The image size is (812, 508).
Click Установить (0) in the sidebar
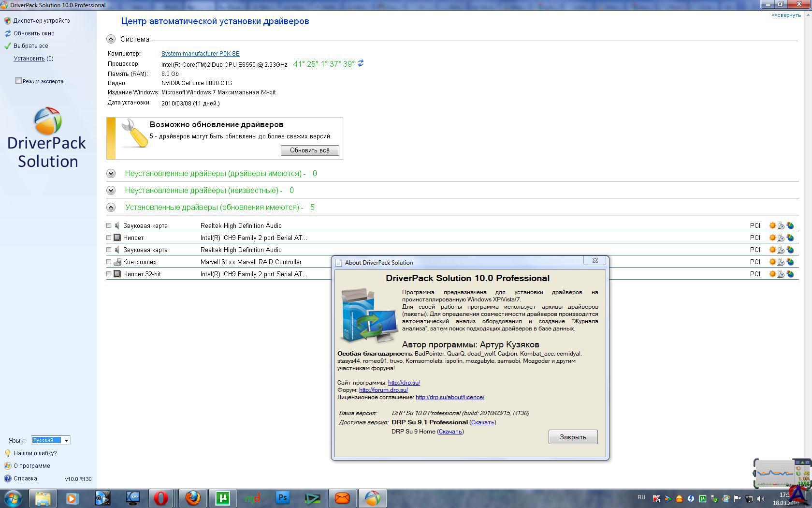(33, 59)
